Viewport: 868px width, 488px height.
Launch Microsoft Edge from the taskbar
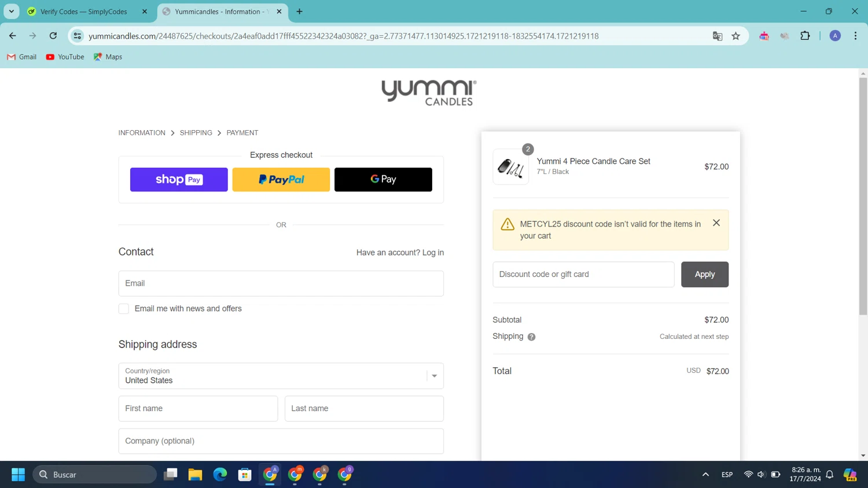[220, 475]
